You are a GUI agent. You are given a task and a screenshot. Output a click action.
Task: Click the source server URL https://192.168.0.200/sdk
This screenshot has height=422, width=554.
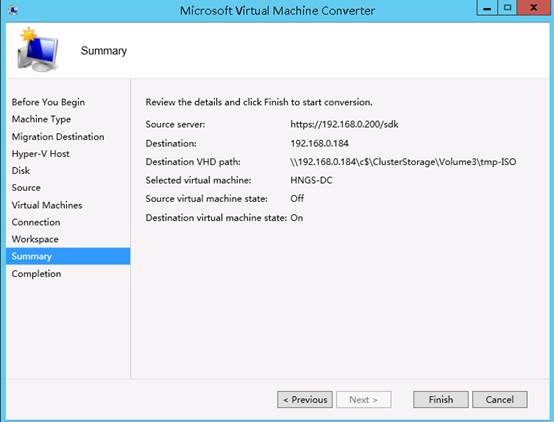tap(344, 124)
